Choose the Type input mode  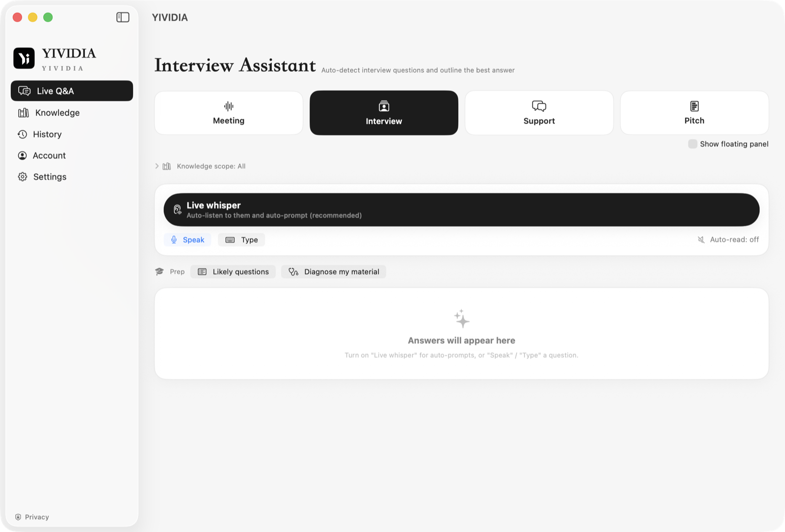241,239
